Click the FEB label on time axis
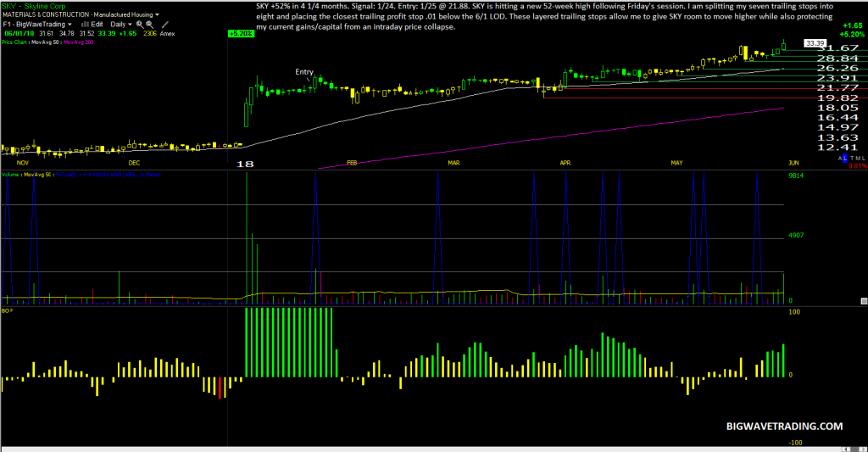The height and width of the screenshot is (452, 868). point(352,163)
